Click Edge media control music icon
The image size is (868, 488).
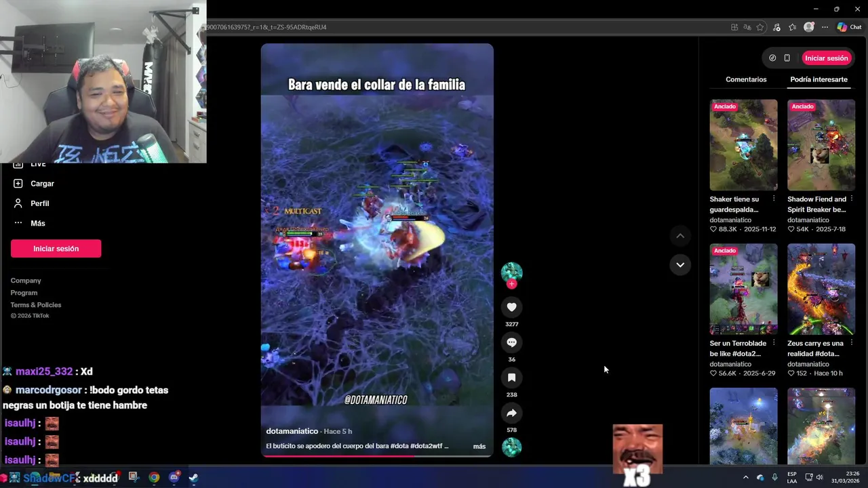coord(776,27)
